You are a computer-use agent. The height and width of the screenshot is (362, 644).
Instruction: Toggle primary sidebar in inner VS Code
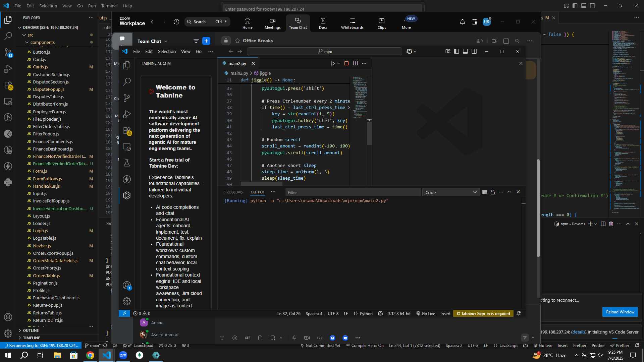[x=457, y=51]
